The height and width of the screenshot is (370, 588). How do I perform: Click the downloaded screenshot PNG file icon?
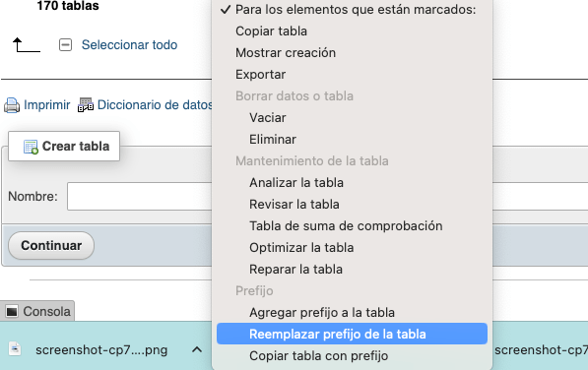pos(15,349)
